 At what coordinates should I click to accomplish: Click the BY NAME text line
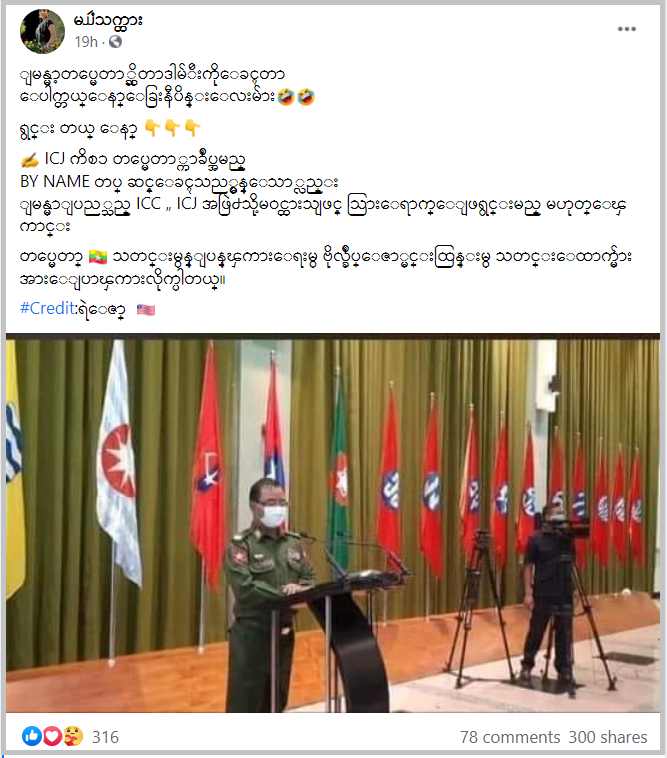pyautogui.click(x=179, y=182)
